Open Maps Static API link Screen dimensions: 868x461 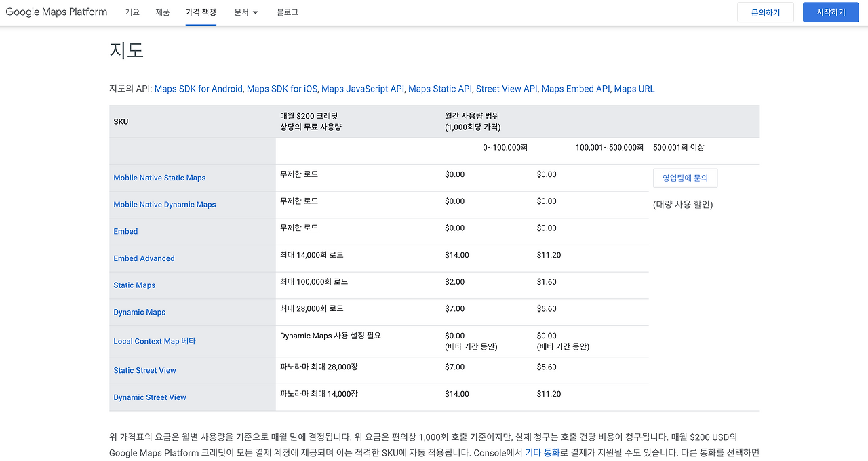(x=440, y=89)
